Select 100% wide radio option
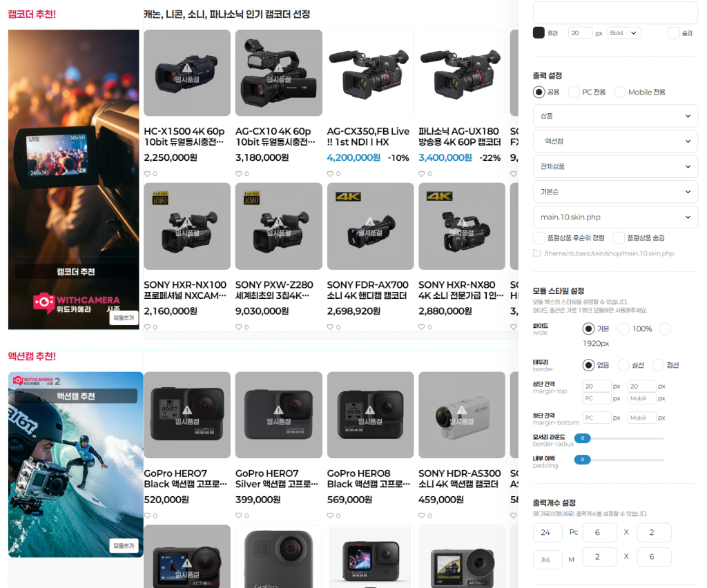 coord(623,329)
